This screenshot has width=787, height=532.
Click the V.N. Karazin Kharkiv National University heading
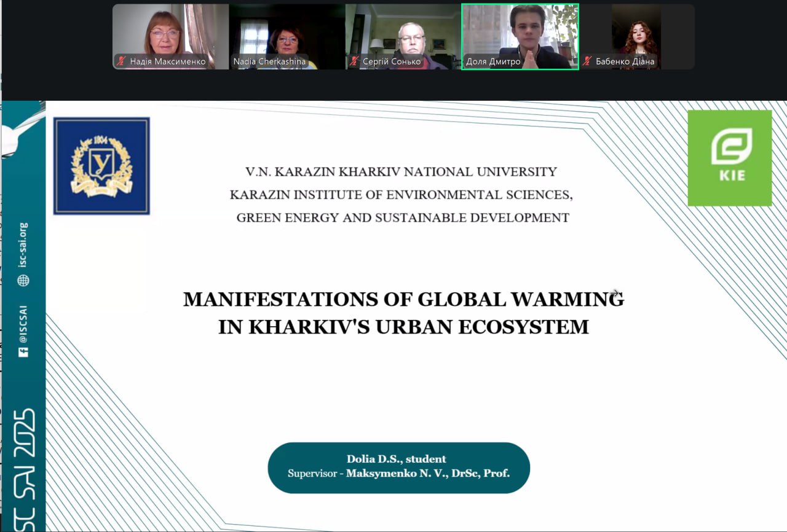pyautogui.click(x=401, y=172)
